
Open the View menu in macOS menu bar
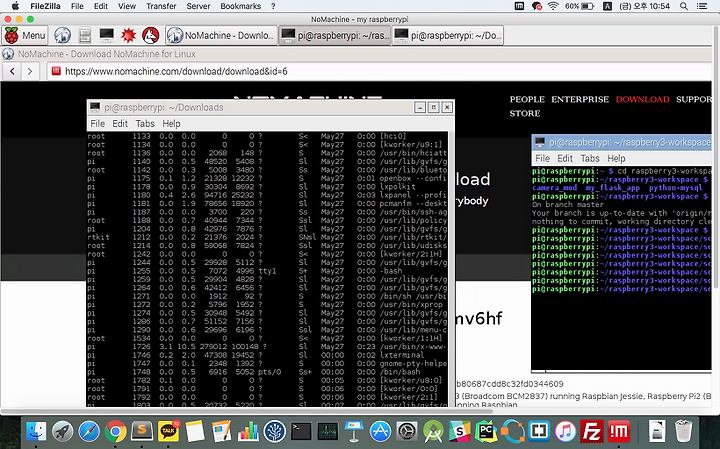click(127, 6)
